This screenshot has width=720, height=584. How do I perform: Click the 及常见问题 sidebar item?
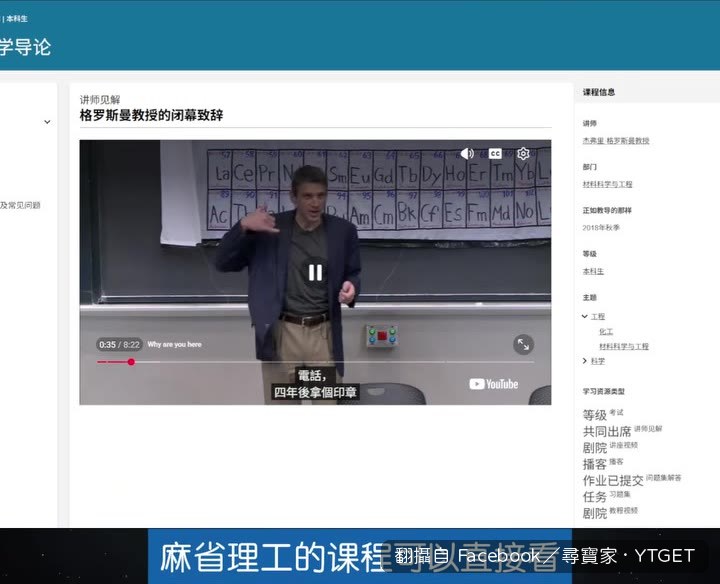click(20, 205)
